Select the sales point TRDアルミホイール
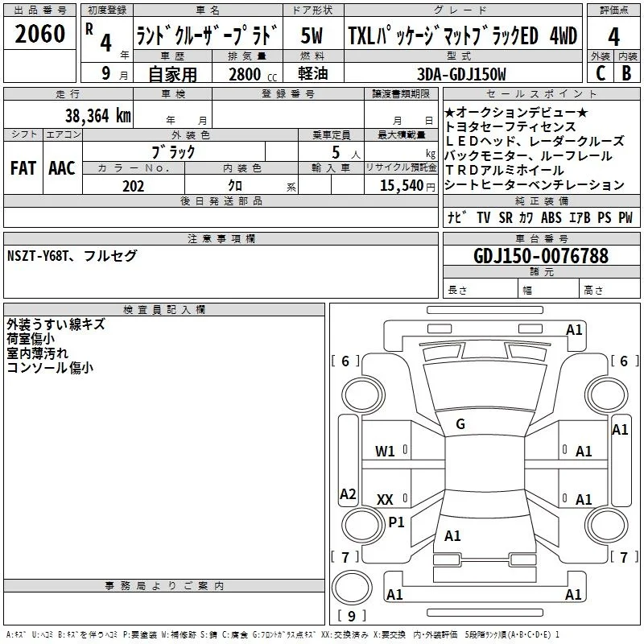The height and width of the screenshot is (644, 644). [505, 171]
